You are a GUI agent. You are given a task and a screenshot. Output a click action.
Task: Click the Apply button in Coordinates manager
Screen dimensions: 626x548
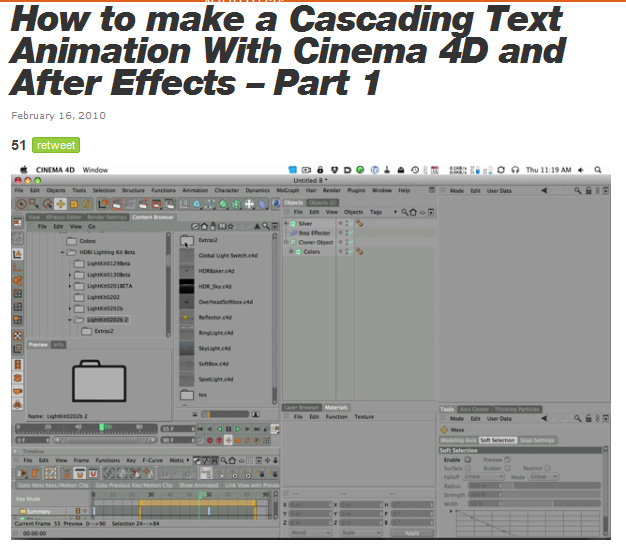pos(412,533)
